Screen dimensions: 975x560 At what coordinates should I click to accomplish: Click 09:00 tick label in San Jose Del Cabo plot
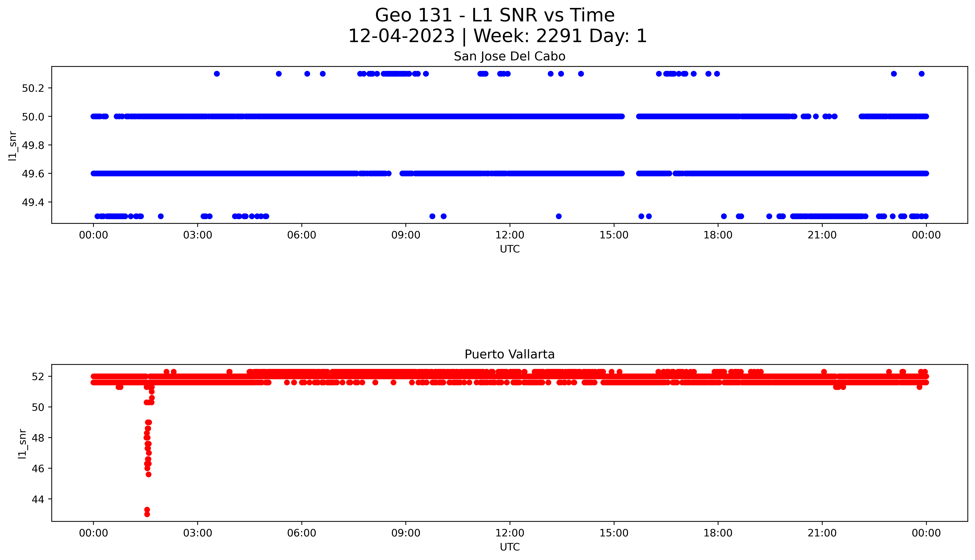click(406, 235)
